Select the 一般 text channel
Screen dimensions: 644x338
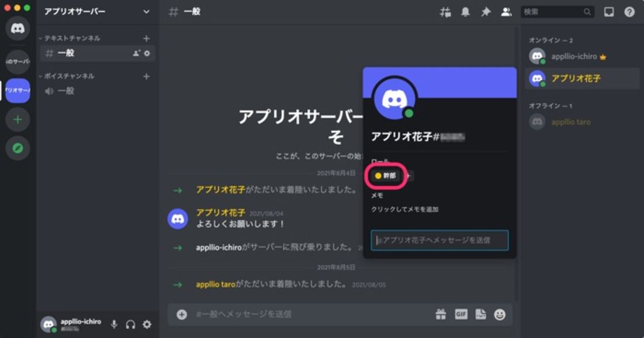tap(97, 53)
